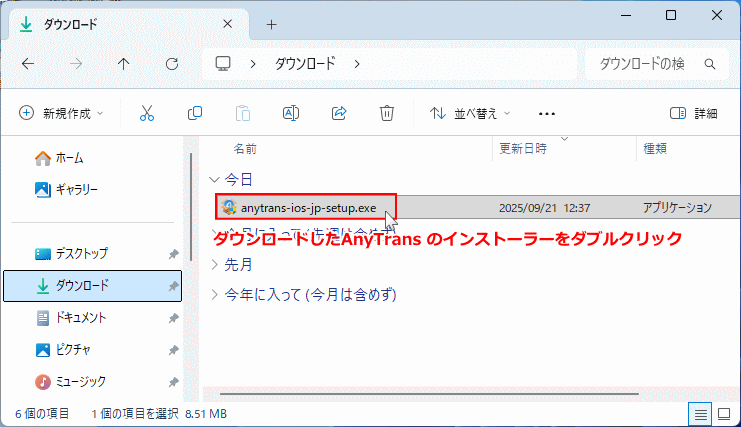This screenshot has height=427, width=741.
Task: Open the 新規作成 dropdown
Action: point(61,113)
